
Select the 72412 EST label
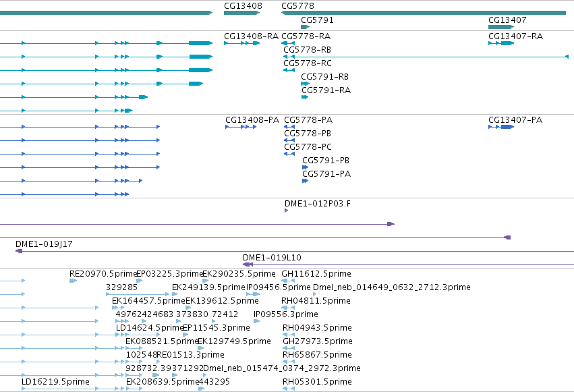[x=225, y=314]
